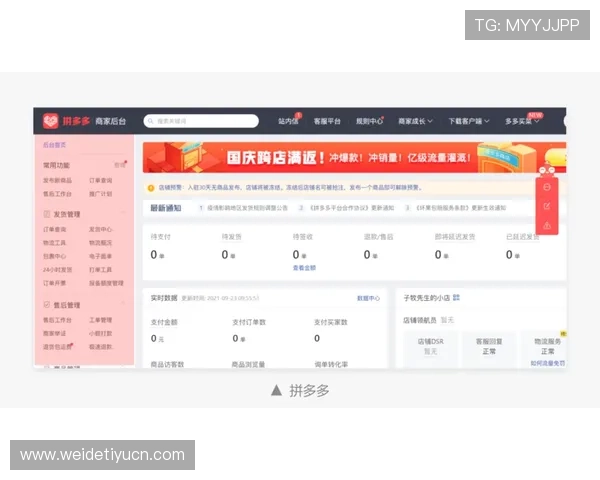The width and height of the screenshot is (600, 480).
Task: Open notice 疫情影响地区发货规则调整公告
Action: pyautogui.click(x=247, y=208)
